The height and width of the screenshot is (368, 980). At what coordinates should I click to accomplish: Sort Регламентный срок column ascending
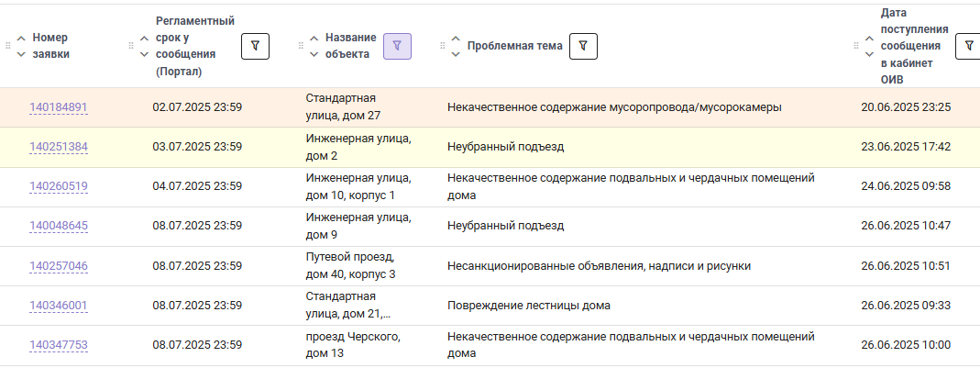(x=144, y=39)
